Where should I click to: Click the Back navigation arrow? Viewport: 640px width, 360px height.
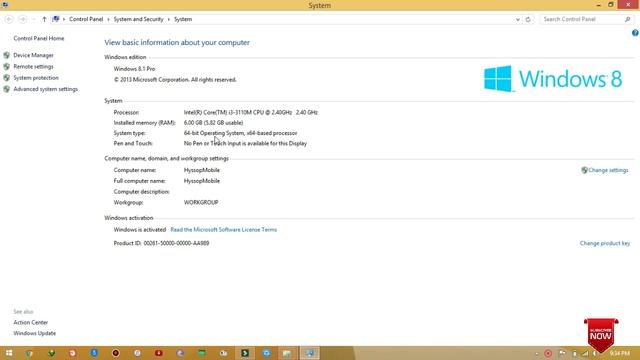click(x=9, y=19)
